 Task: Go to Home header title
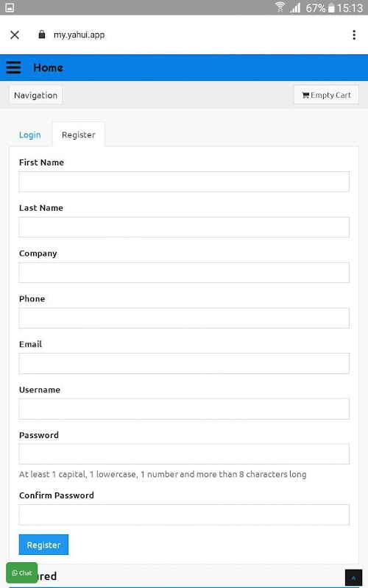point(48,68)
